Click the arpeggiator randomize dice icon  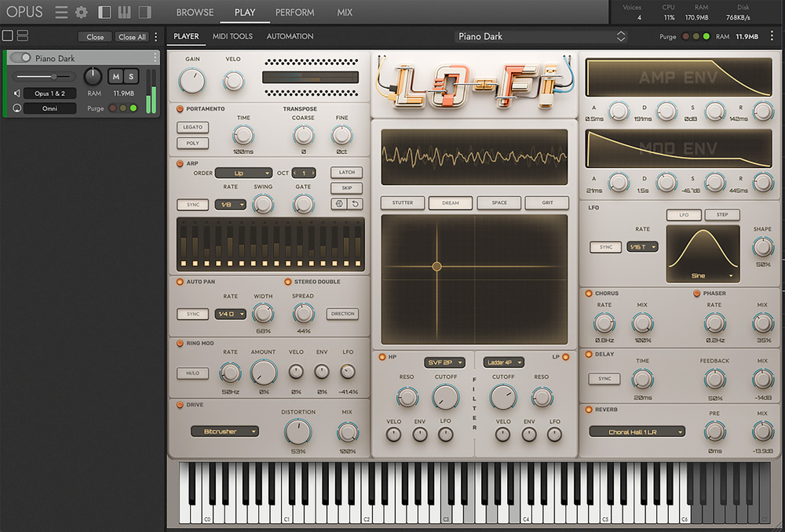point(339,204)
